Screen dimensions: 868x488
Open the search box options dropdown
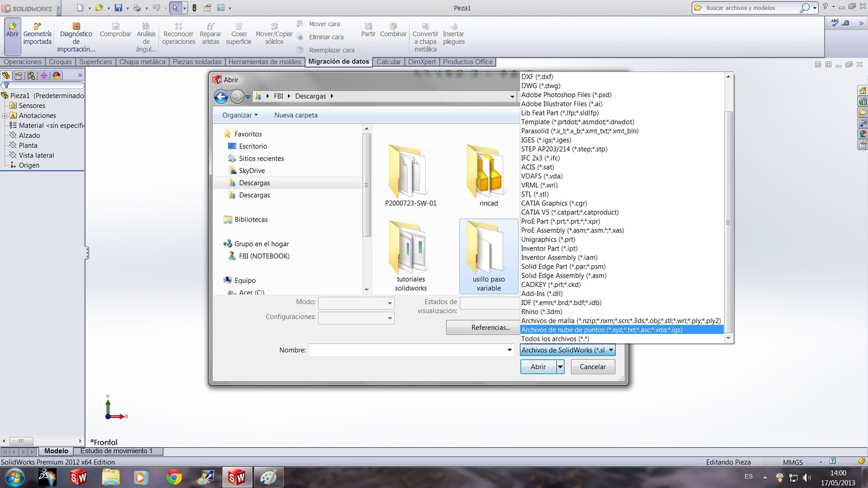[x=815, y=8]
